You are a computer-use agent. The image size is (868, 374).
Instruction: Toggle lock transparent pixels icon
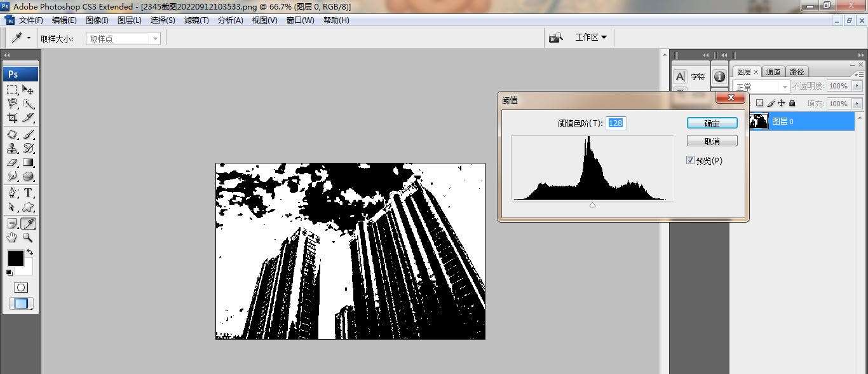759,103
